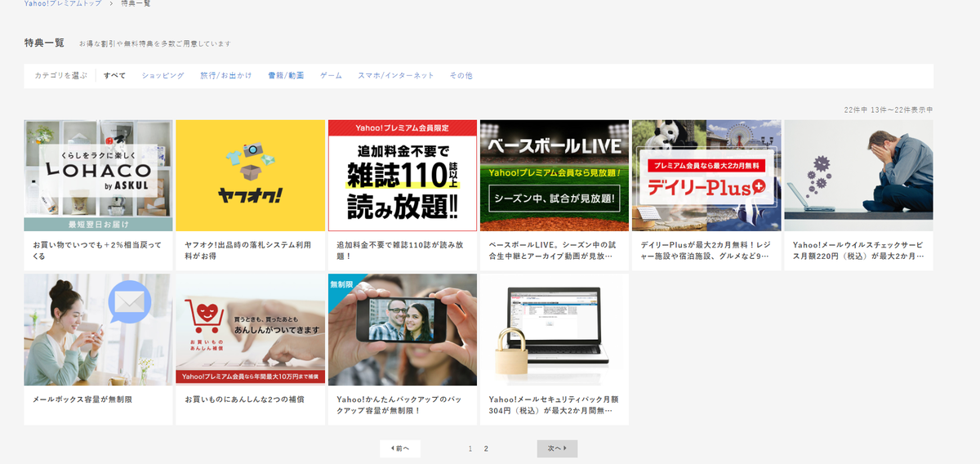The height and width of the screenshot is (464, 980).
Task: Click the 特典一覧 breadcrumb text
Action: (136, 4)
